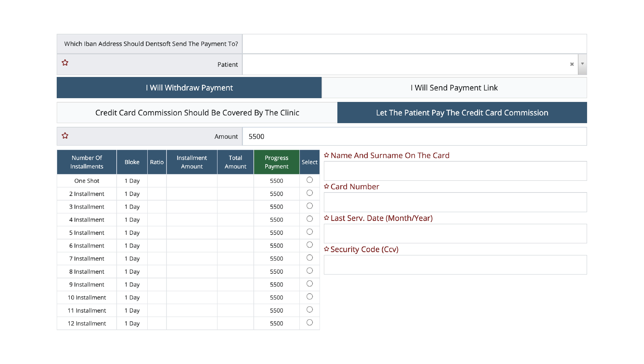Screen dimensions: 644x364
Task: Click the Progress Payment column header
Action: [276, 162]
